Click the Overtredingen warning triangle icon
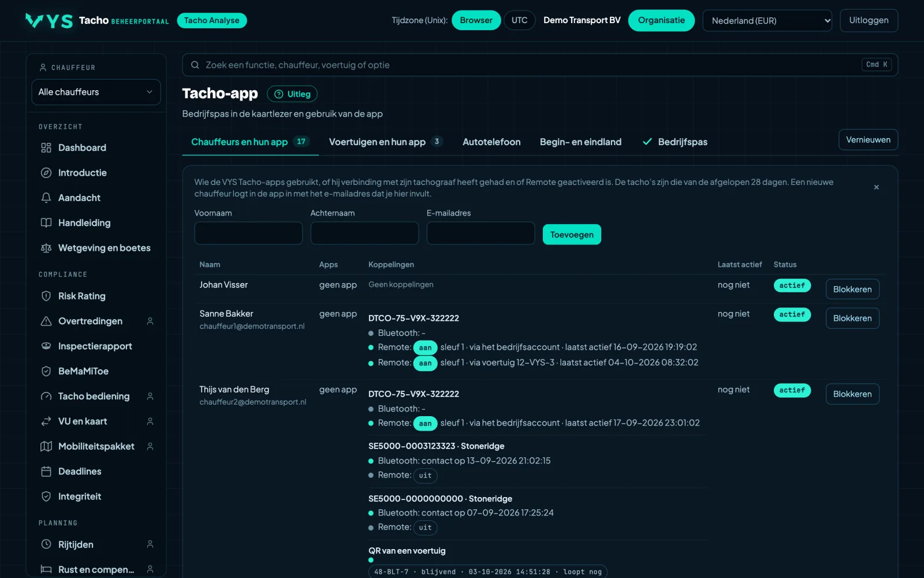Screen dimensions: 924x578 46,321
